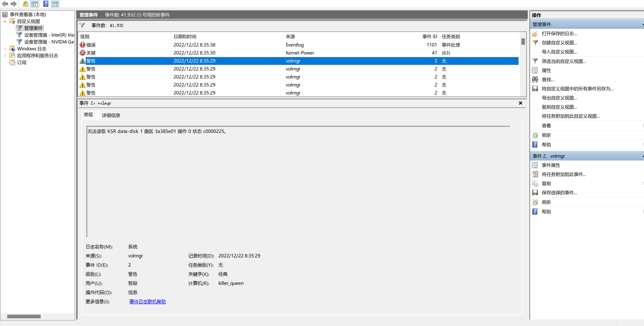
Task: Sort events by 事件 ID column header
Action: pyautogui.click(x=400, y=37)
